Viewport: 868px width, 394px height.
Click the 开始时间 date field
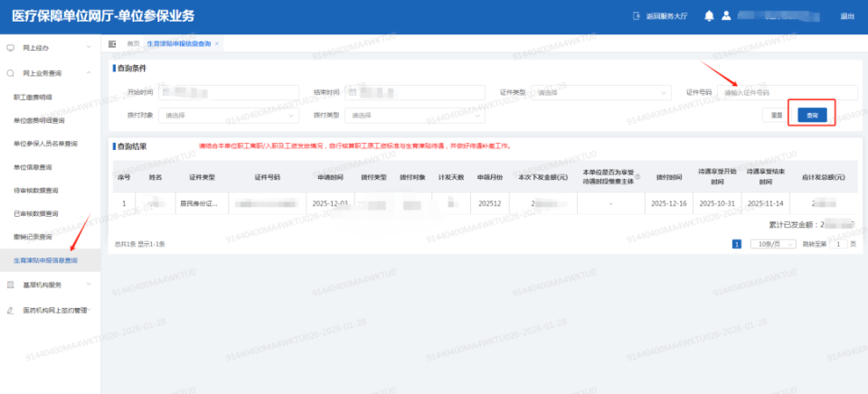[x=229, y=93]
